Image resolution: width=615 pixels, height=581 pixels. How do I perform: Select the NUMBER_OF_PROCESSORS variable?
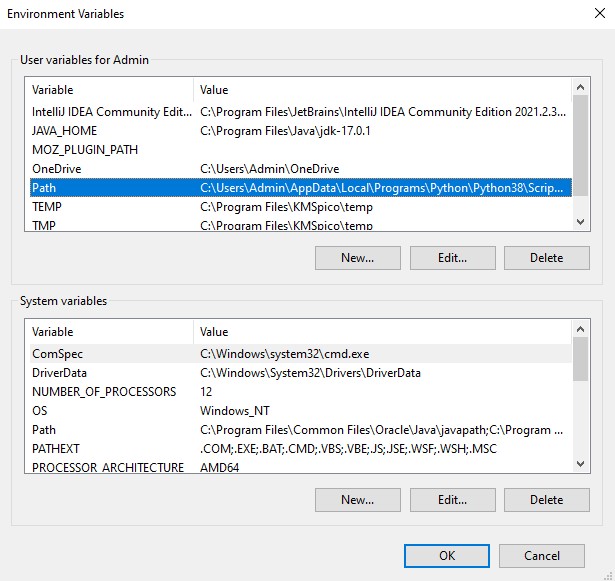(x=301, y=392)
